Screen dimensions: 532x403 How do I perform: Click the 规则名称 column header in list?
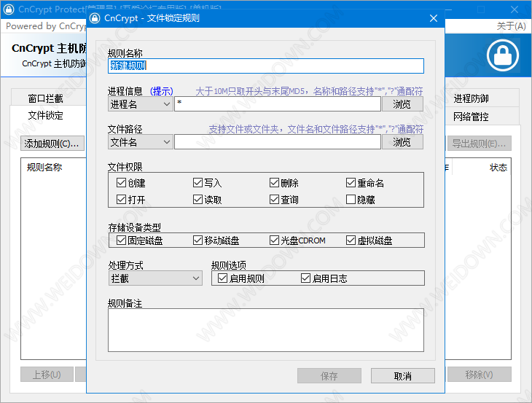coord(44,167)
